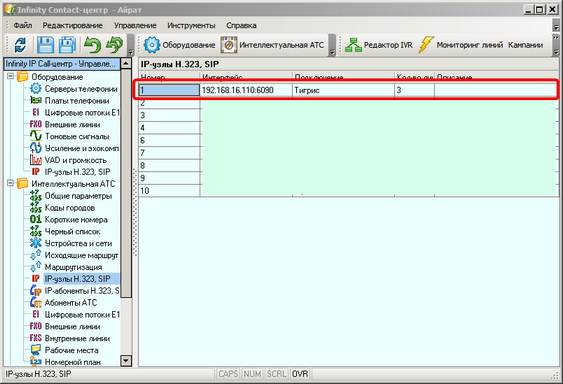Image resolution: width=563 pixels, height=384 pixels.
Task: Select Платы телефонии tree item
Action: tap(77, 101)
